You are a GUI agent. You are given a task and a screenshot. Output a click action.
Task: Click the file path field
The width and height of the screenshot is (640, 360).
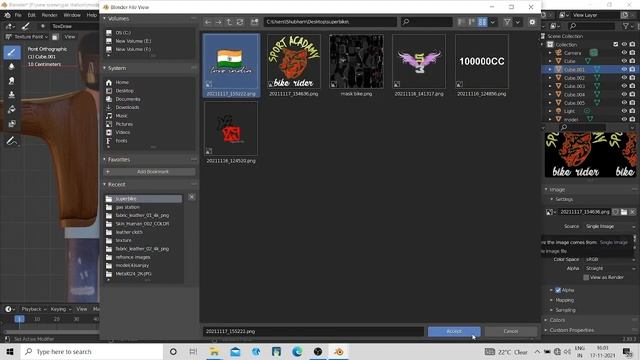(330, 22)
